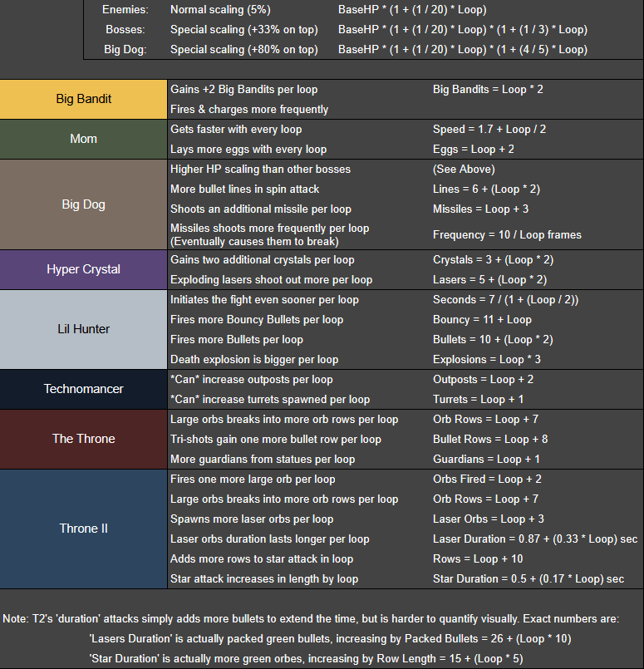Click the maroon The Throne cell
The width and height of the screenshot is (644, 669).
83,439
